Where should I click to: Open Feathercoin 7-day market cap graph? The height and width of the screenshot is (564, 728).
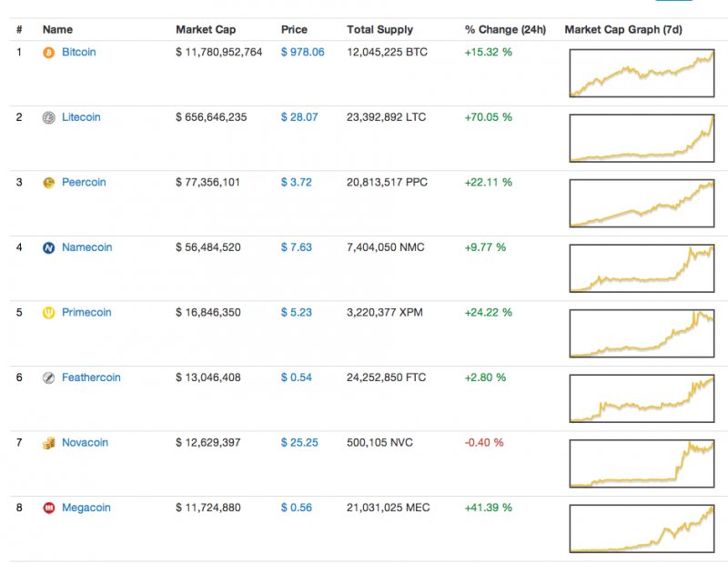[642, 398]
